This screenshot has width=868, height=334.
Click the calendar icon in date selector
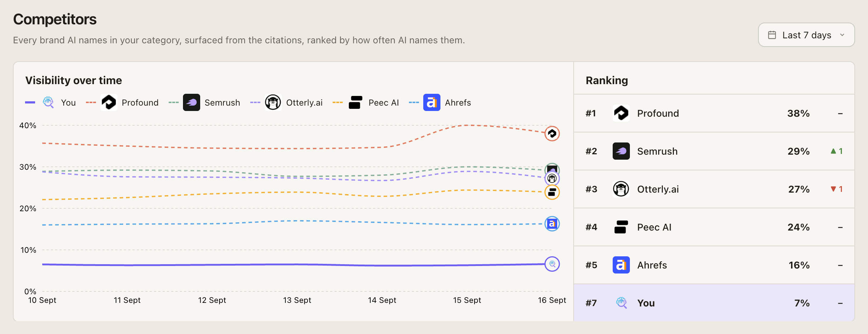tap(772, 35)
